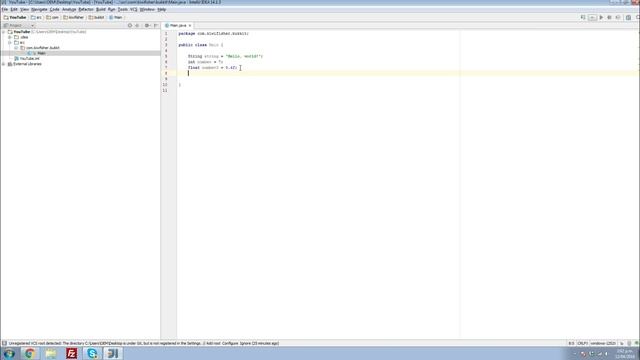Open FileZilla from taskbar
The height and width of the screenshot is (360, 640).
click(71, 353)
